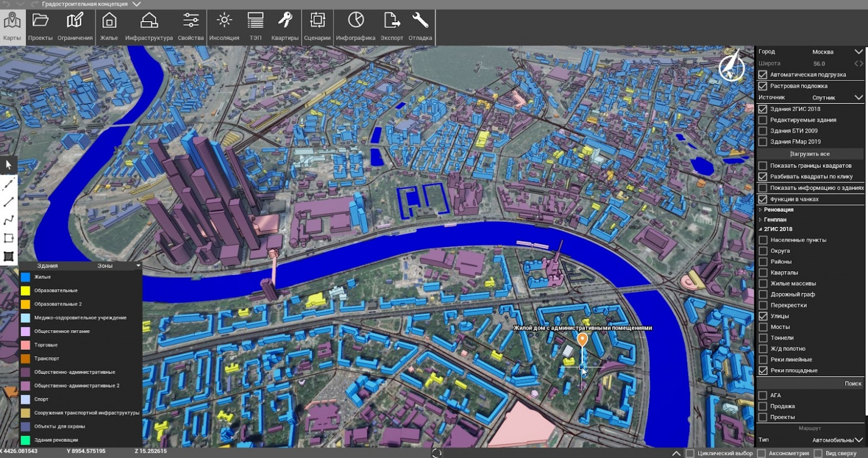Viewport: 868px width, 458px height.
Task: Enable the Дорожный граф layer
Action: [763, 295]
